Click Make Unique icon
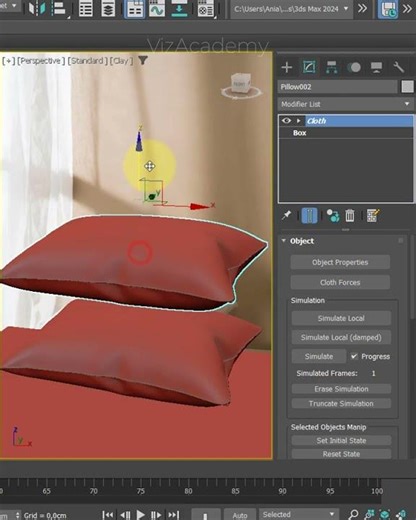 [332, 215]
